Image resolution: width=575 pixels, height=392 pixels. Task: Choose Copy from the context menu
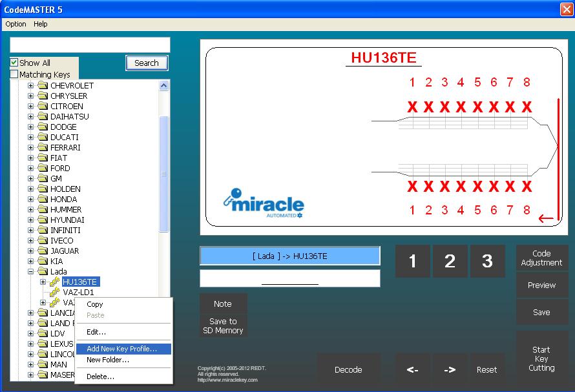click(123, 304)
